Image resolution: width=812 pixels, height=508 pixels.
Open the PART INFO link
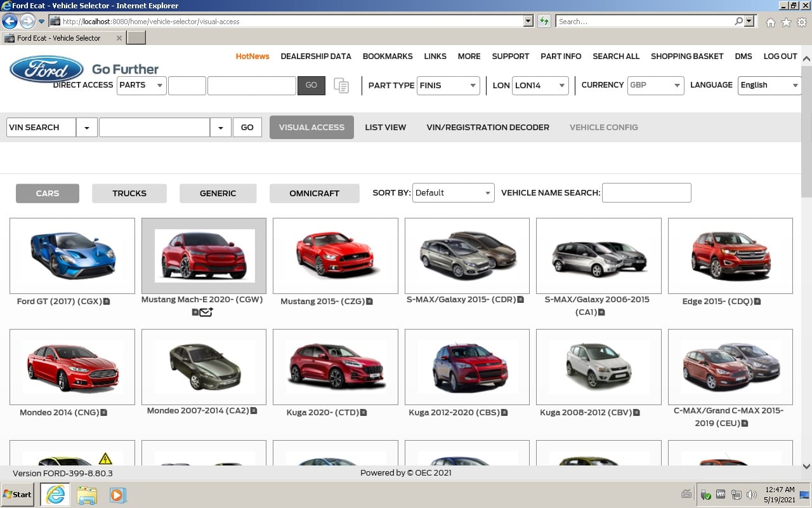561,56
